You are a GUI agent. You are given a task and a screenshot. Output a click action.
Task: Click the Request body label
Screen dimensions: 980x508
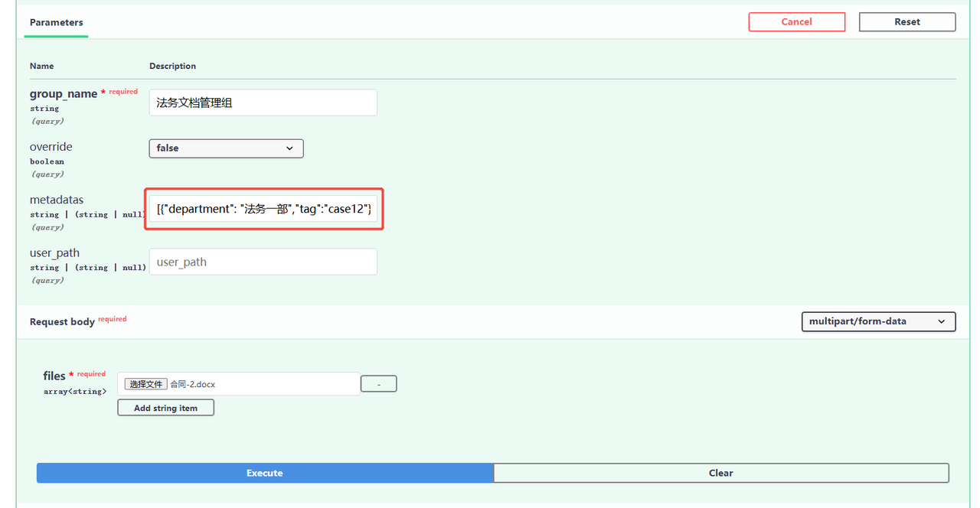click(62, 322)
